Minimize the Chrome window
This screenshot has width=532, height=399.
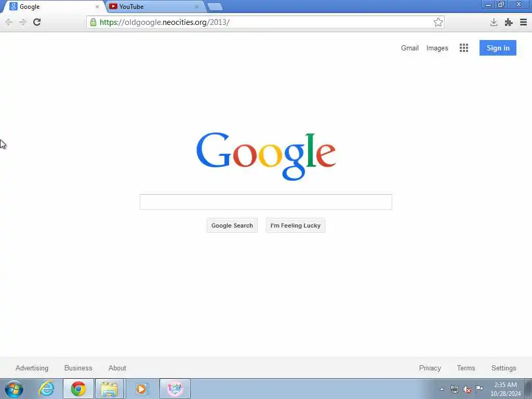point(488,5)
